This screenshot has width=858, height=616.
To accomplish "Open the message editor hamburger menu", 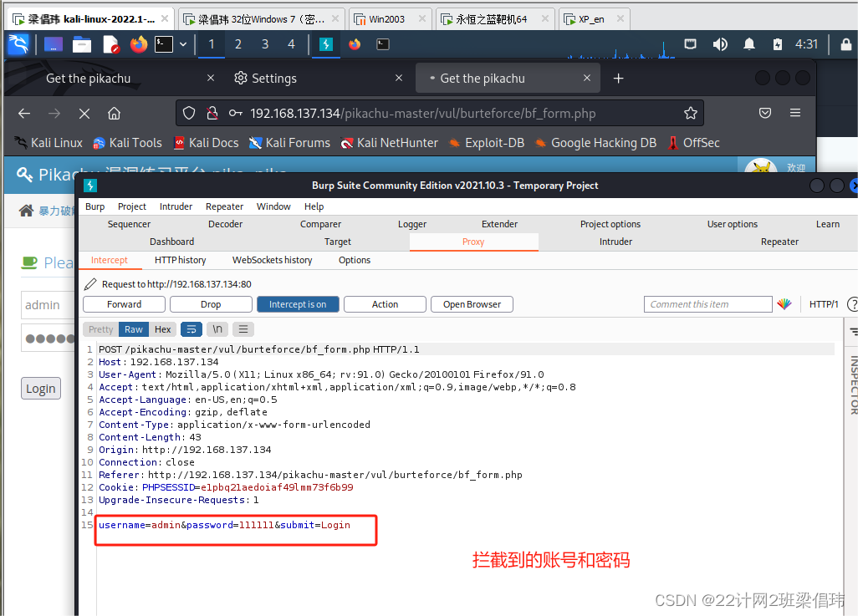I will [x=243, y=329].
